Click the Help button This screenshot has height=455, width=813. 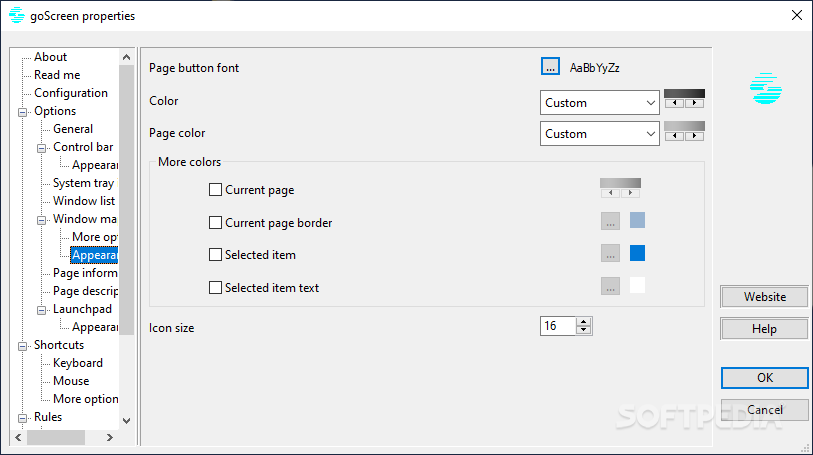tap(764, 329)
